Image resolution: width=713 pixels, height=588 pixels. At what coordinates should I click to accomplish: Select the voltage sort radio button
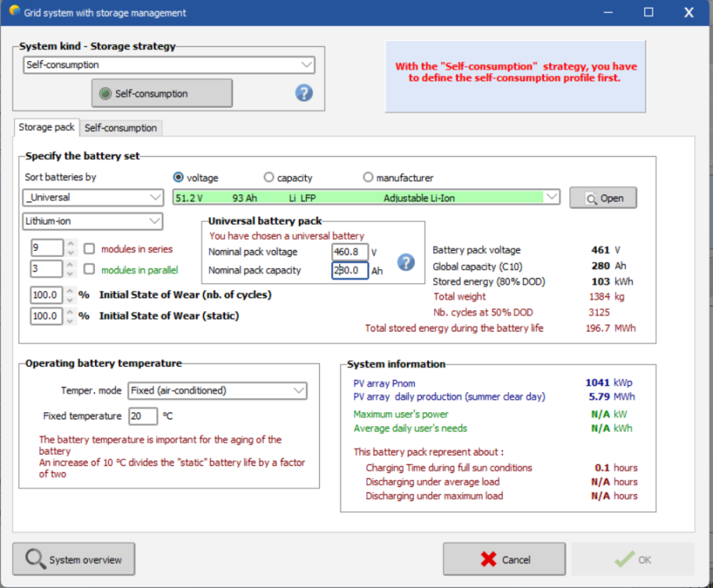[179, 178]
